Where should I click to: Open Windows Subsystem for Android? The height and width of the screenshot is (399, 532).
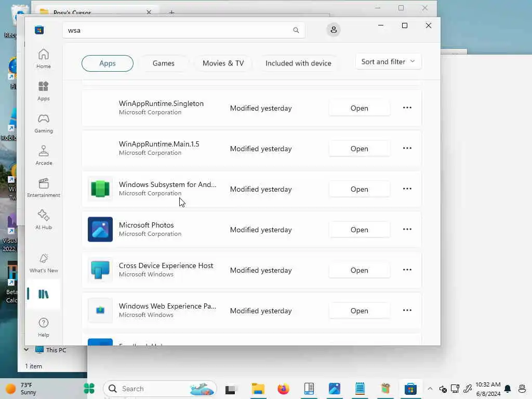point(359,189)
